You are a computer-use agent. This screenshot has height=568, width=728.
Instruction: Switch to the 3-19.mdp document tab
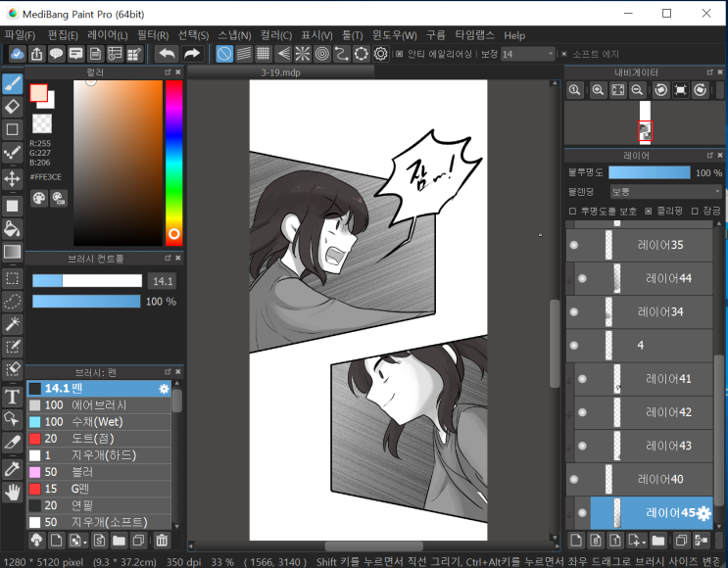pyautogui.click(x=280, y=72)
